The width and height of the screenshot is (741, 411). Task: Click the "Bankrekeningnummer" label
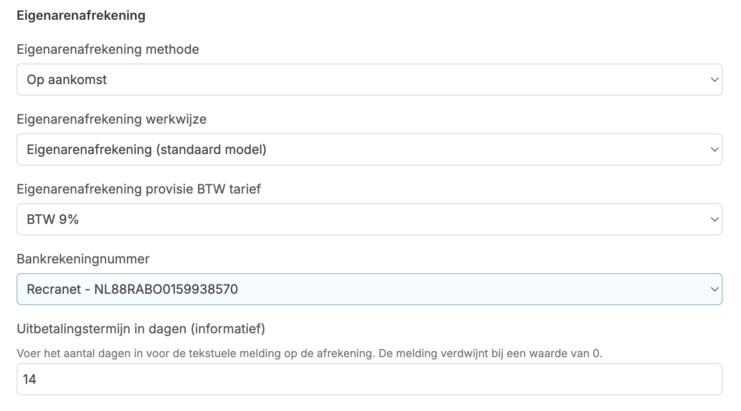click(x=83, y=258)
